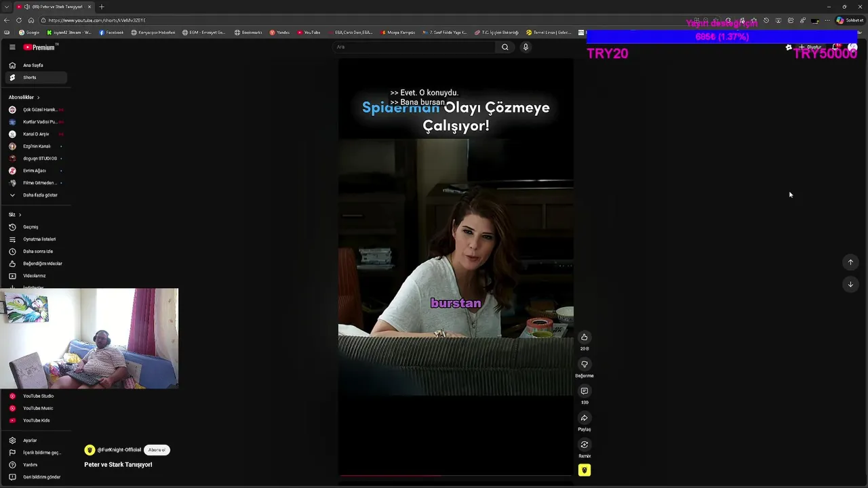Click the search magnifier button
Image resolution: width=868 pixels, height=488 pixels.
(x=505, y=47)
